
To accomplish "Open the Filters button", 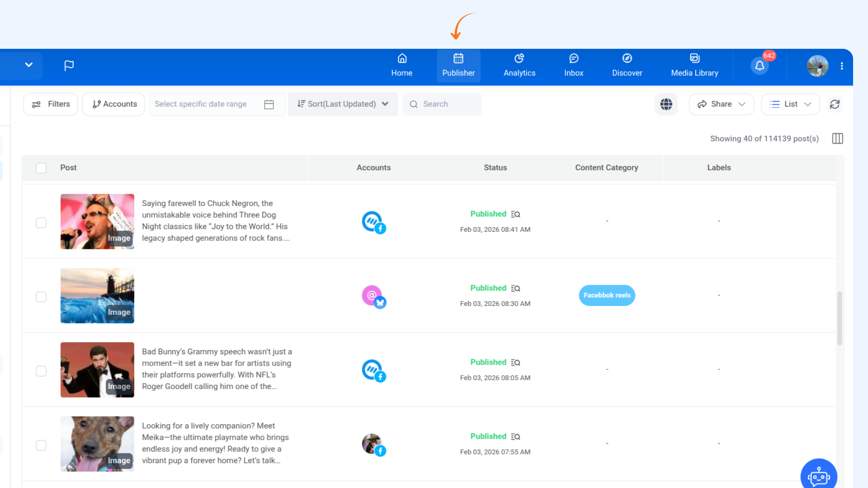I will [x=51, y=104].
